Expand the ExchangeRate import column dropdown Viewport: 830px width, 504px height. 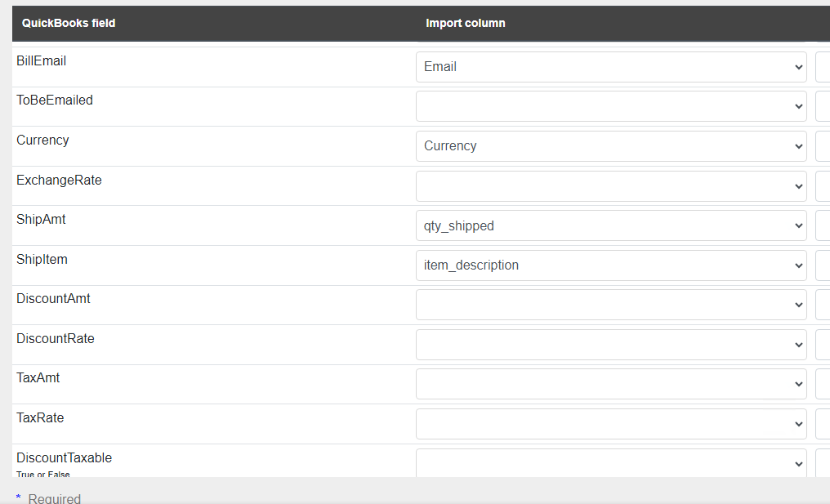[x=611, y=186]
